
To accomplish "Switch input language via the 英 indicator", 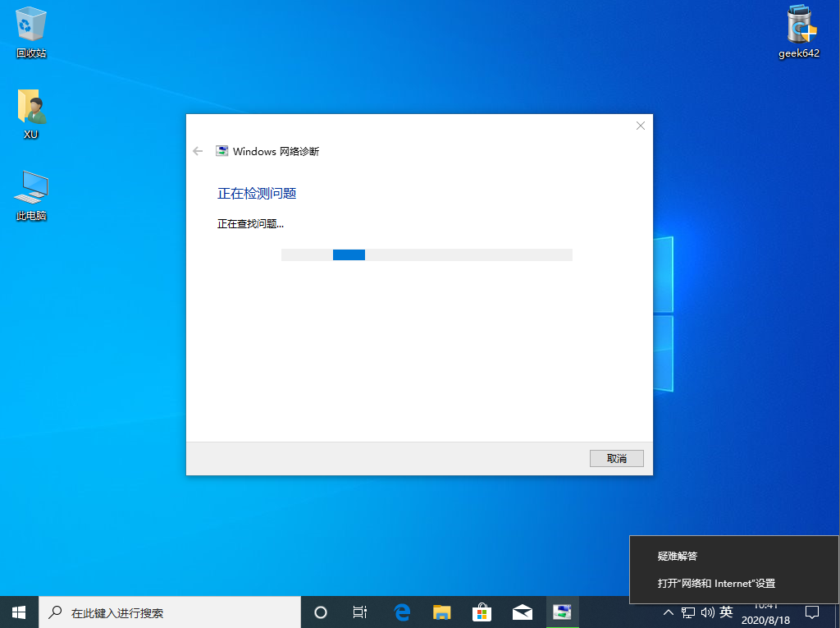I will pyautogui.click(x=725, y=612).
